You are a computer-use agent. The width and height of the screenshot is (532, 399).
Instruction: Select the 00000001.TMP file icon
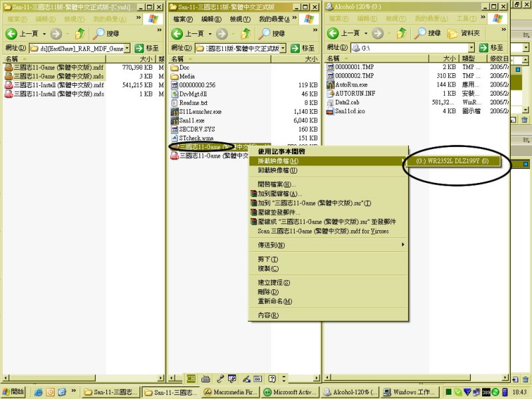coord(330,67)
